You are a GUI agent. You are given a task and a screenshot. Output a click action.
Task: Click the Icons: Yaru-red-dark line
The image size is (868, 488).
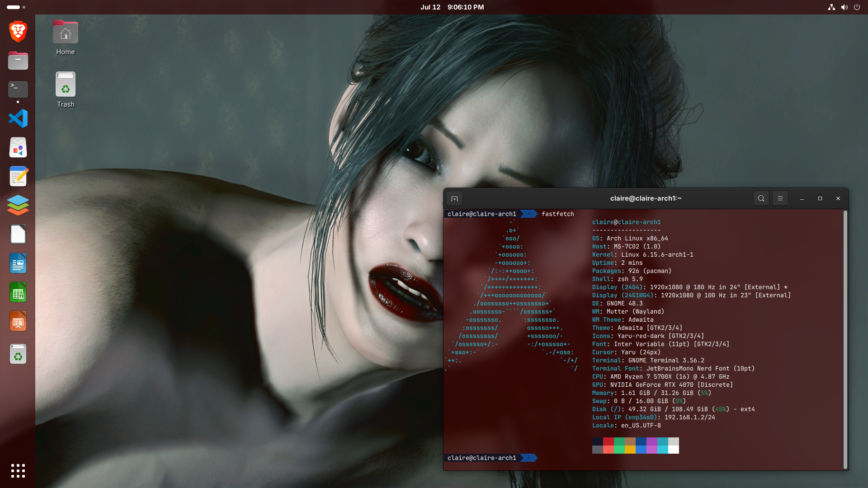point(648,336)
